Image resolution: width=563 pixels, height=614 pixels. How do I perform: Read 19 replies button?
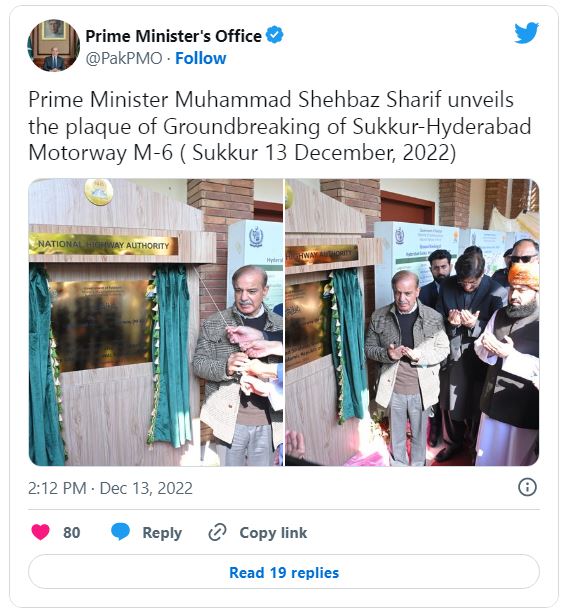pyautogui.click(x=284, y=572)
